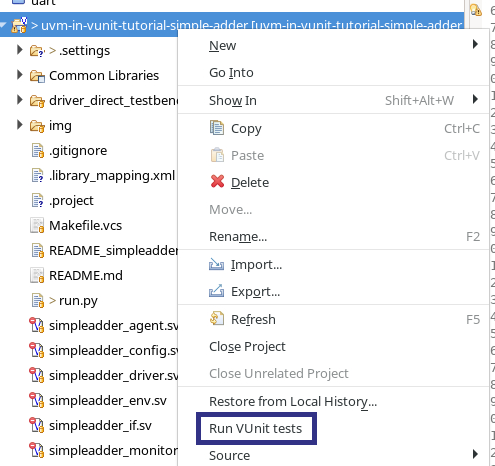
Task: Click the Import icon in context menu
Action: 216,264
